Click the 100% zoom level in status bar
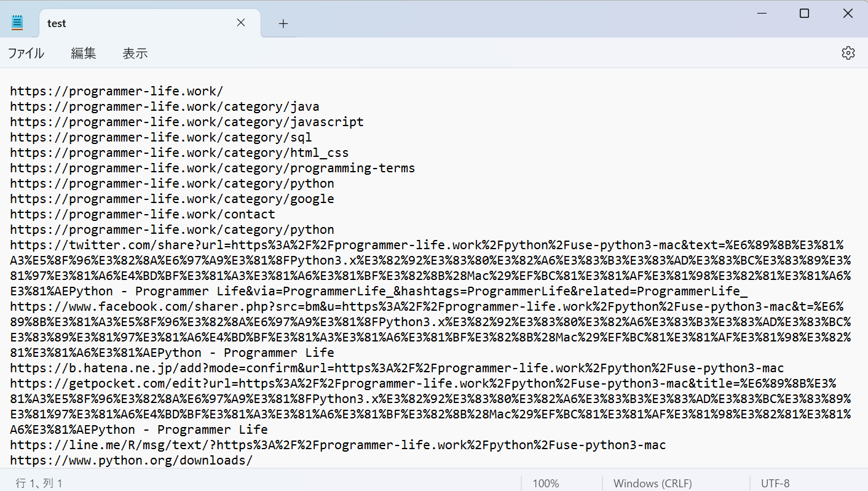The width and height of the screenshot is (868, 491). 546,484
